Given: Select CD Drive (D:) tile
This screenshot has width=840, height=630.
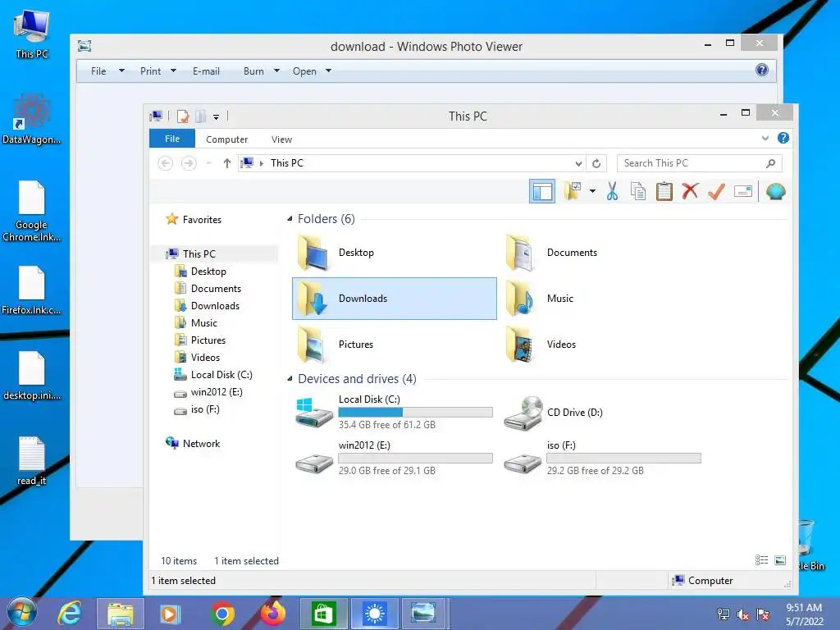Looking at the screenshot, I should 603,412.
